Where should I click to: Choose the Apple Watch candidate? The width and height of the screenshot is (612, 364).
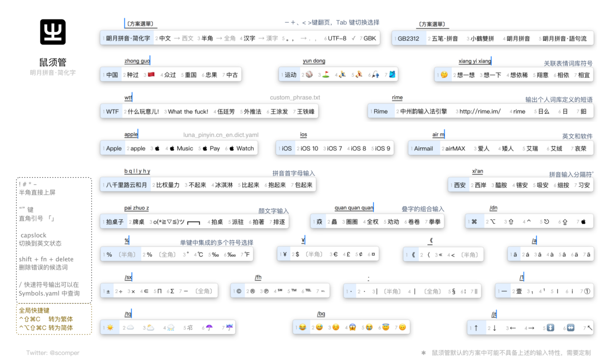tap(242, 148)
